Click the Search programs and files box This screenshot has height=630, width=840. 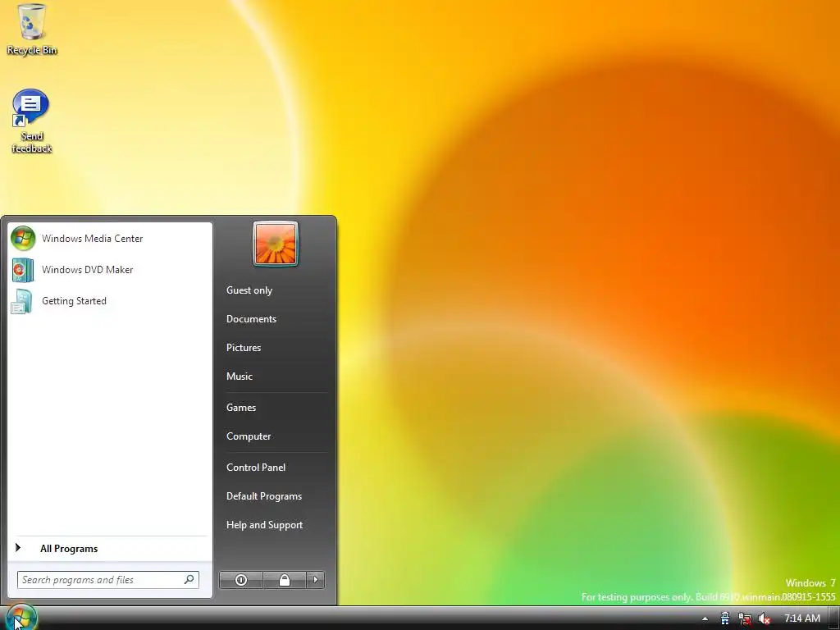[x=107, y=580]
